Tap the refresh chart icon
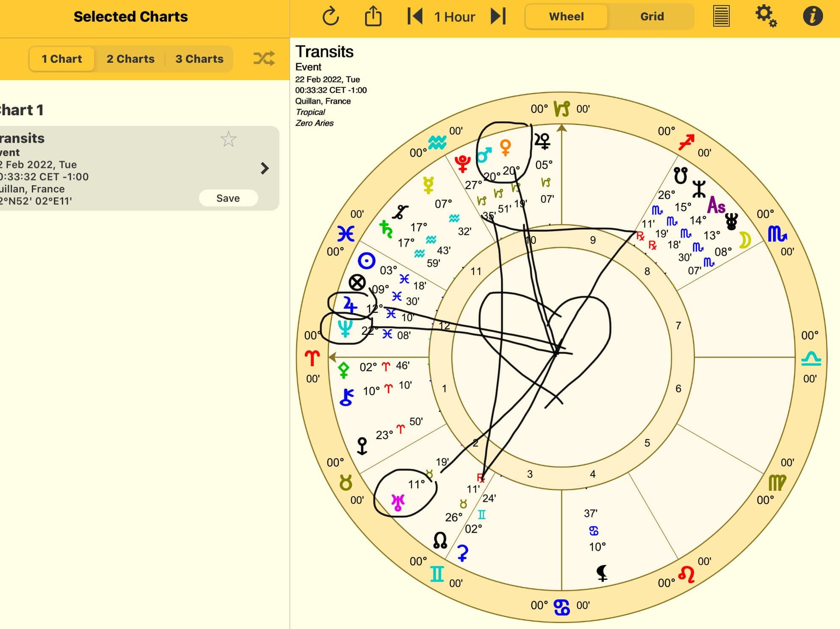Viewport: 840px width, 629px height. (x=330, y=17)
